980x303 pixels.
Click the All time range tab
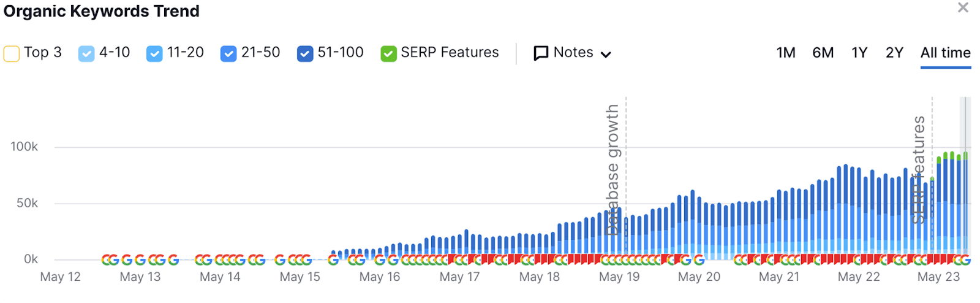point(945,53)
